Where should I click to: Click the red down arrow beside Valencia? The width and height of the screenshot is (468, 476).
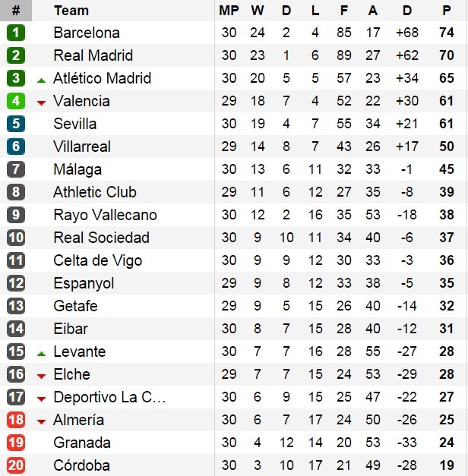(x=41, y=102)
